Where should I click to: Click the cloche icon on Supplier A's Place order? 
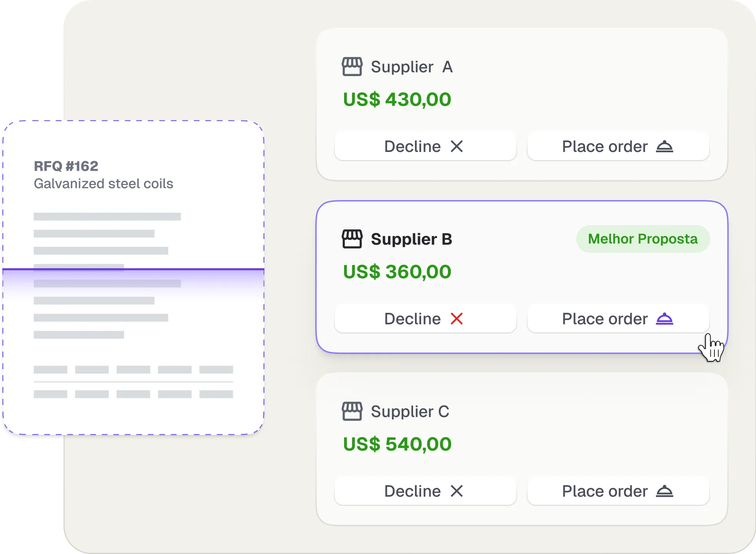[664, 147]
